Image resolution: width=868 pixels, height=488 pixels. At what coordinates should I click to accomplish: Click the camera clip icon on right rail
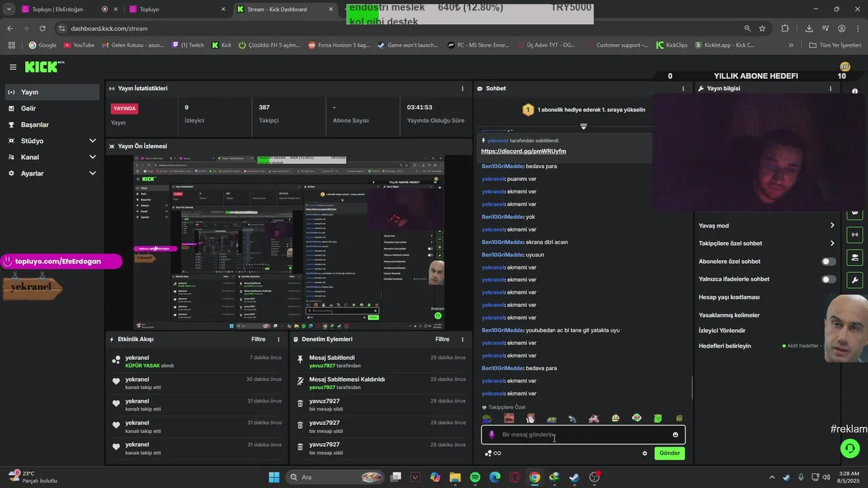[x=854, y=258]
